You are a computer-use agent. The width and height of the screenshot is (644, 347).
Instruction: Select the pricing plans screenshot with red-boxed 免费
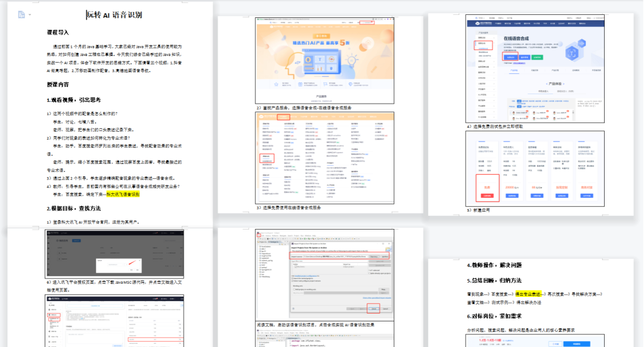click(x=526, y=169)
